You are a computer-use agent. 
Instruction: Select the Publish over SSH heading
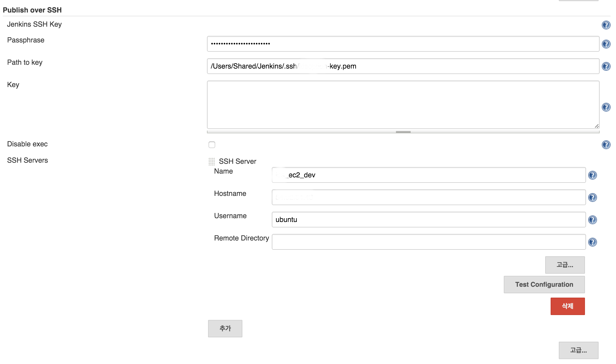click(x=32, y=10)
